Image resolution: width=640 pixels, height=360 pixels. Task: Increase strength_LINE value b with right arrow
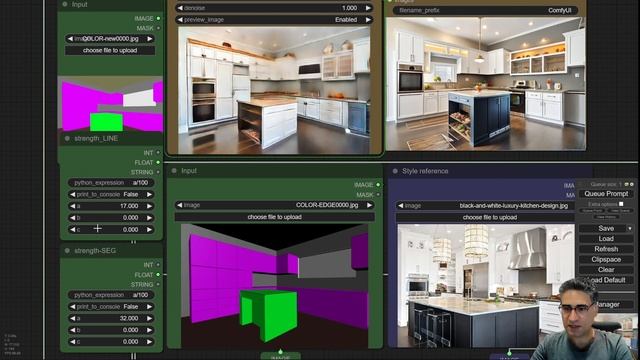coord(149,218)
